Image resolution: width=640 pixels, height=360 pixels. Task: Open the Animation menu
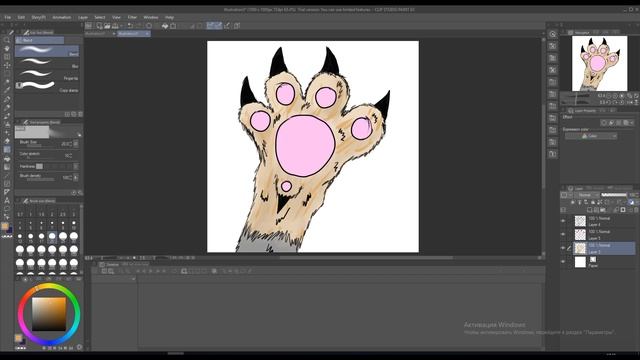coord(62,18)
